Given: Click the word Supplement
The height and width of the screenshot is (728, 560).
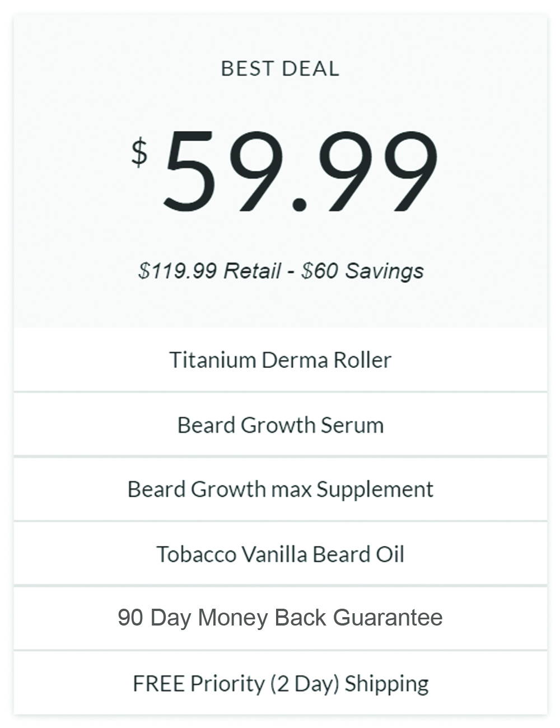Looking at the screenshot, I should pos(375,490).
